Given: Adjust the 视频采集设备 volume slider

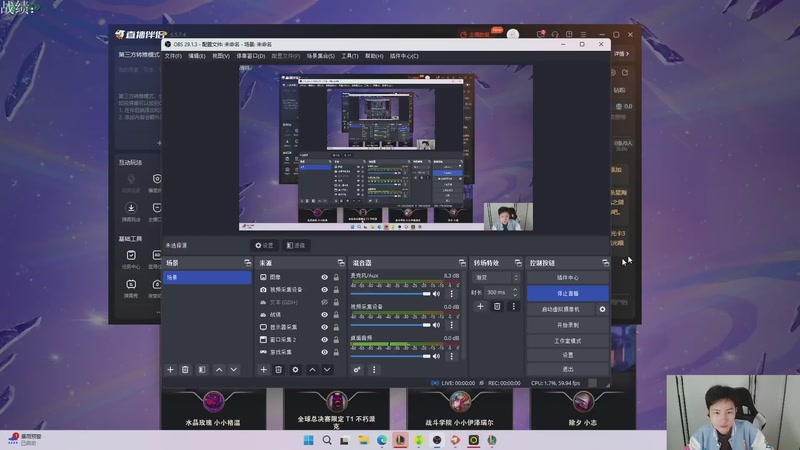Looking at the screenshot, I should (x=391, y=325).
